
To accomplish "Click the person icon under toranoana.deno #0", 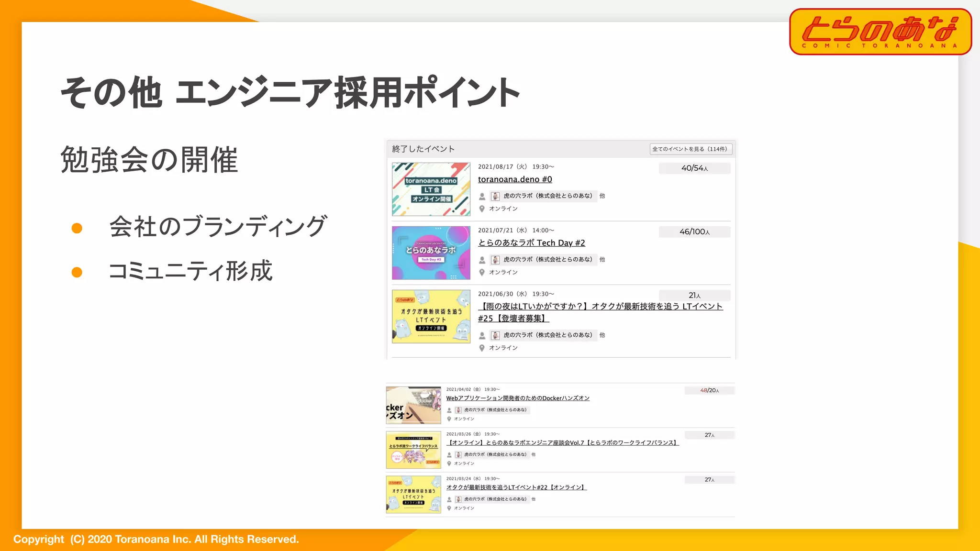I will [x=482, y=196].
